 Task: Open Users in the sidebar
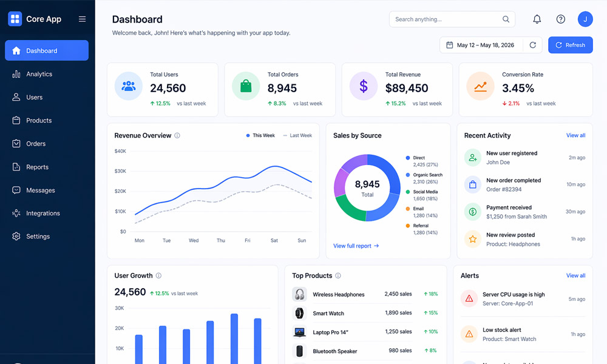pos(47,97)
